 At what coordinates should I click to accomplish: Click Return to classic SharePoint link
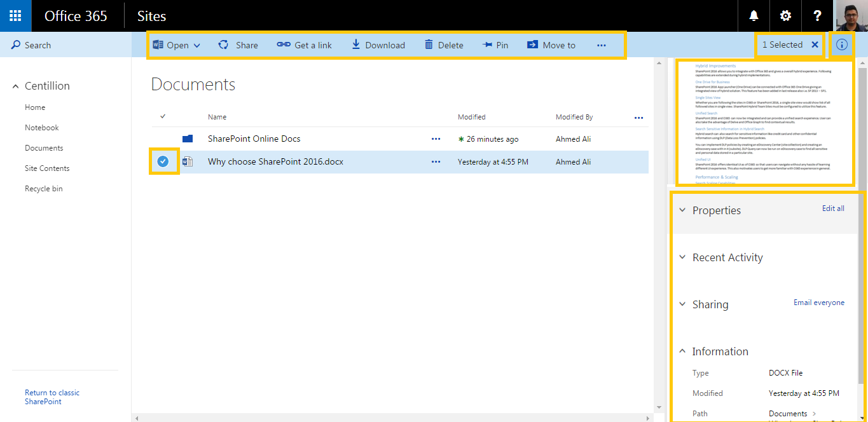pos(52,397)
